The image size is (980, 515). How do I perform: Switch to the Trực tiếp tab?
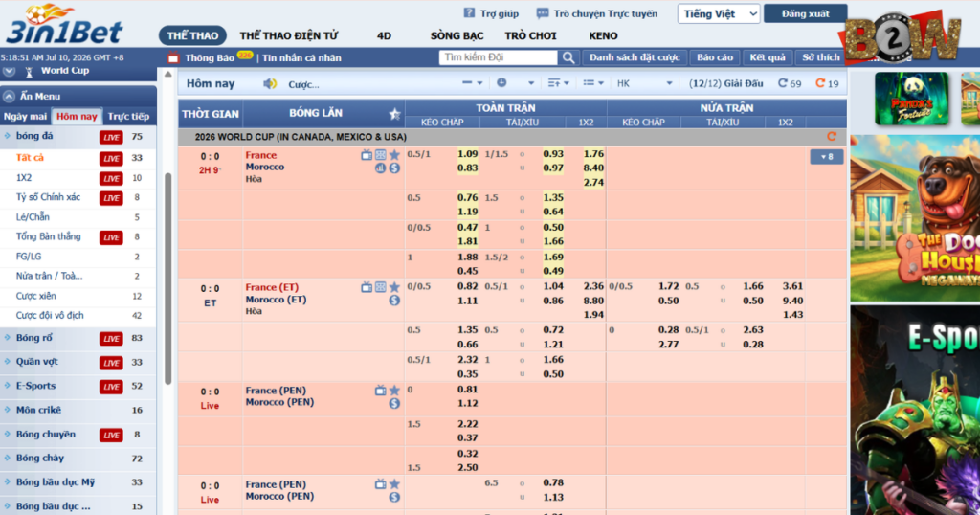[128, 116]
